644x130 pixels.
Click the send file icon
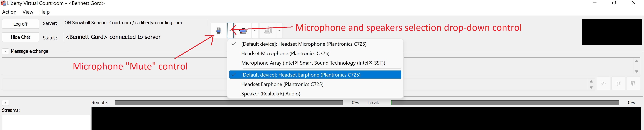[618, 84]
